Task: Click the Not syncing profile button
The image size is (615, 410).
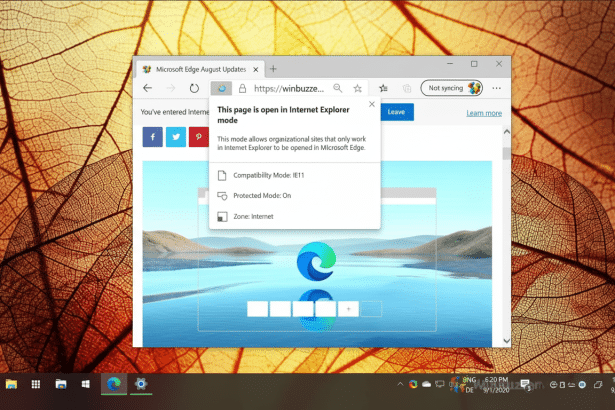Action: click(451, 88)
